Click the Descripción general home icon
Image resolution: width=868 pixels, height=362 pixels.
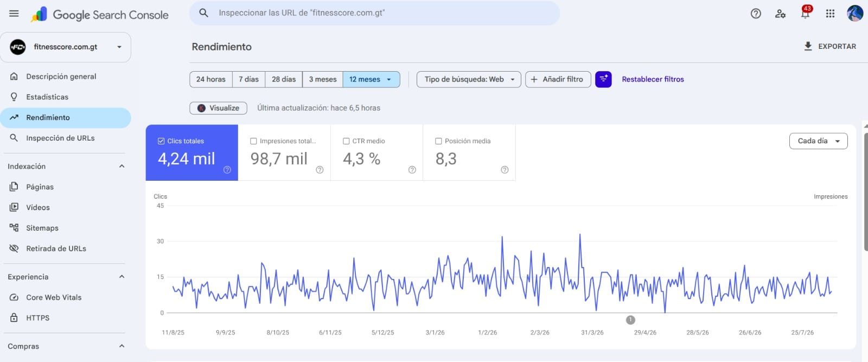[x=14, y=77]
